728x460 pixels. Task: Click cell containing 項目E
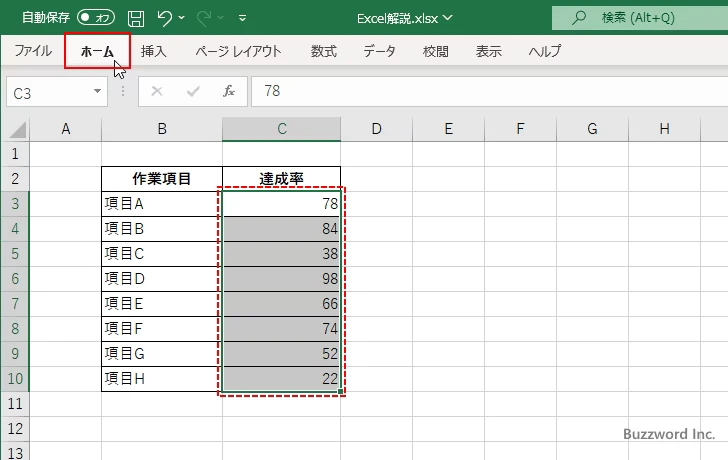point(162,304)
